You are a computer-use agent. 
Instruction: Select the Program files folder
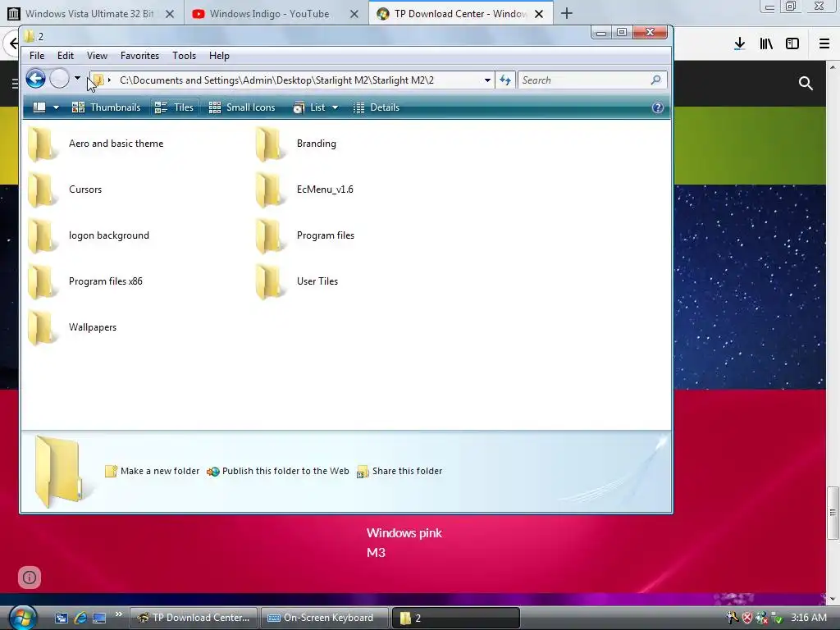point(305,235)
